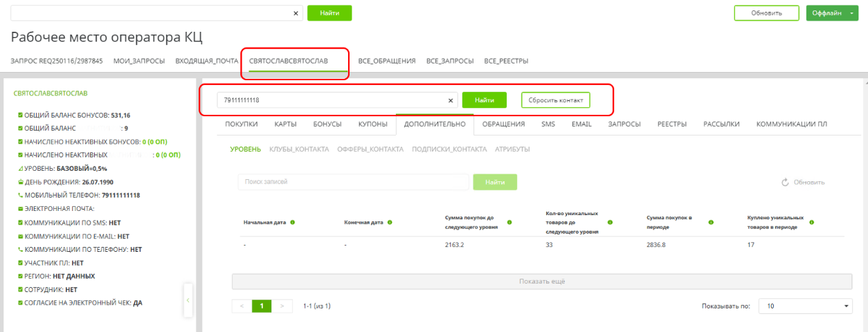Click info icon next to Начальная дата column
The width and height of the screenshot is (868, 332).
click(293, 223)
